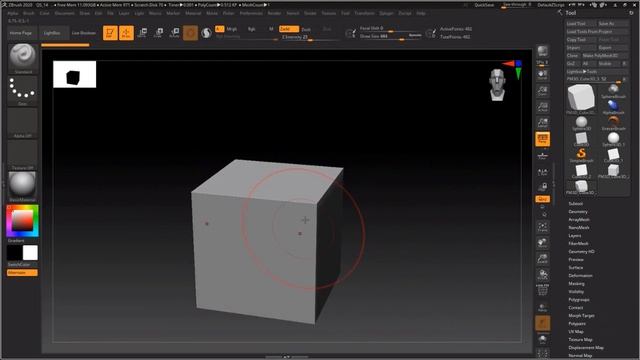Screen dimensions: 640x360
Task: Select the SimpleBrush tool thumbnail
Action: click(581, 156)
